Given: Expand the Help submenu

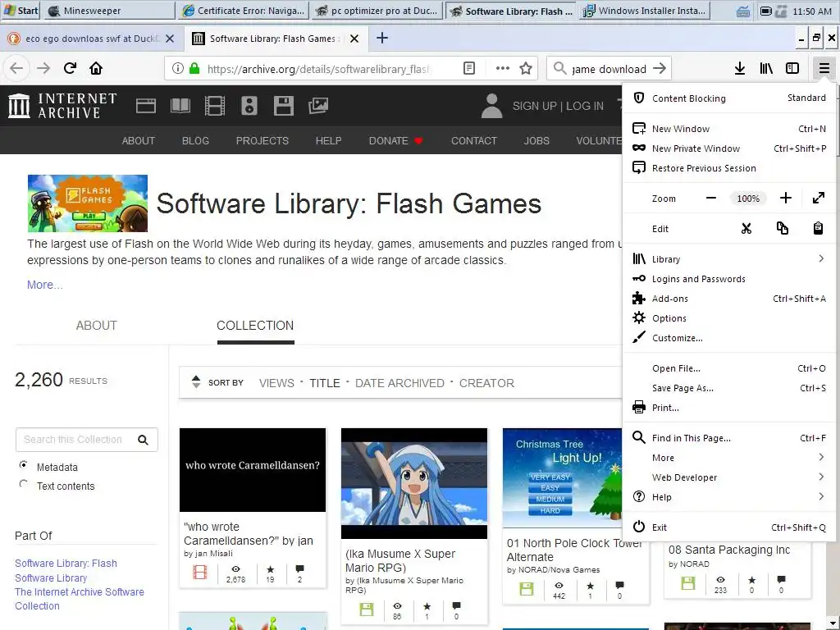Looking at the screenshot, I should point(728,497).
